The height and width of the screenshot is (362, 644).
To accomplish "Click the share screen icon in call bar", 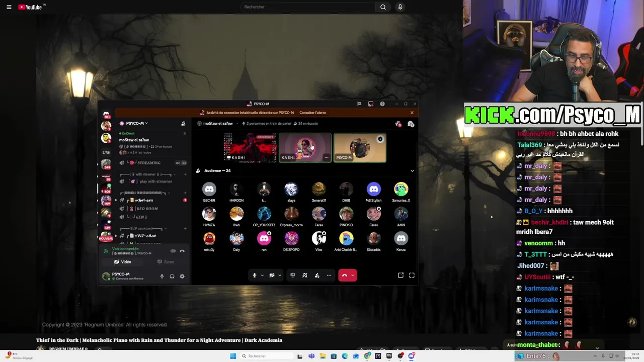I will coord(293,275).
